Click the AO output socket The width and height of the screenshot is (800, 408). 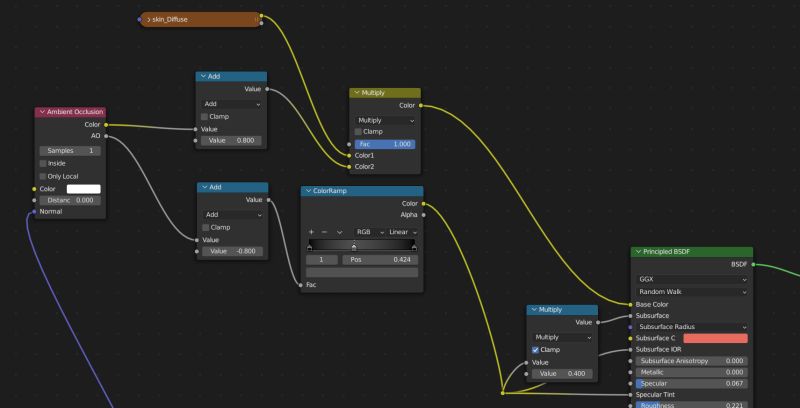coord(106,136)
